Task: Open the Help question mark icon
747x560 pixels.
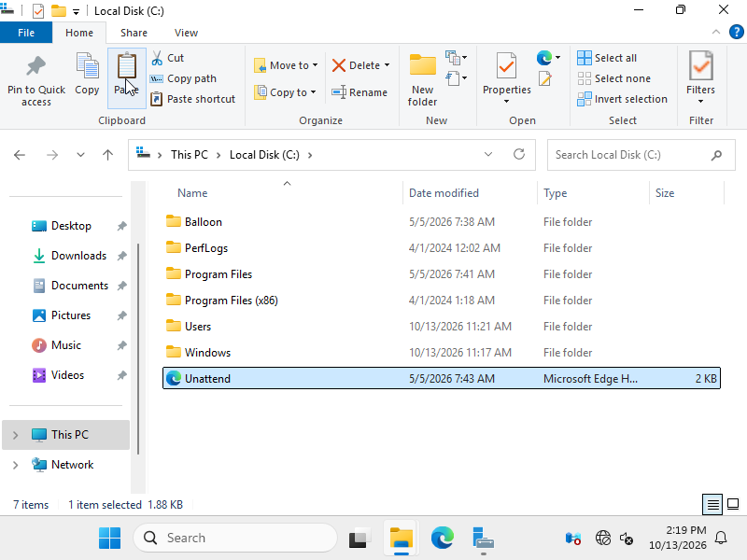Action: (x=736, y=33)
